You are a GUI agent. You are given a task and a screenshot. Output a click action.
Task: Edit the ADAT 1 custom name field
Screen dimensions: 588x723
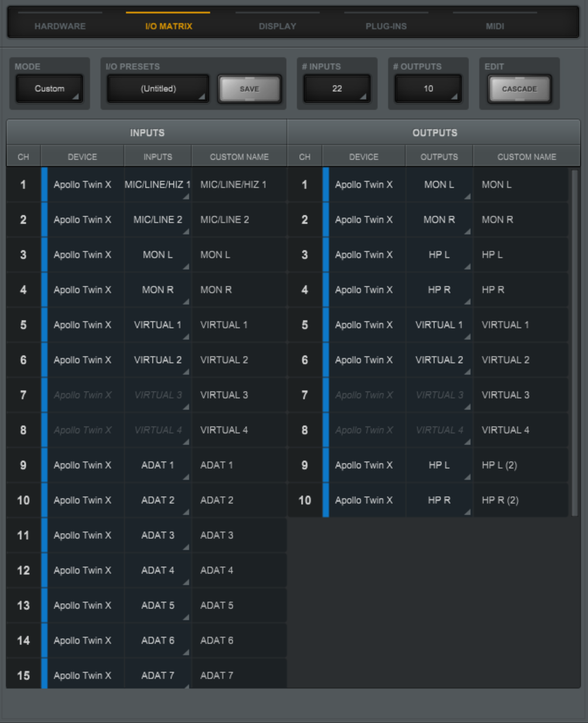pos(240,465)
